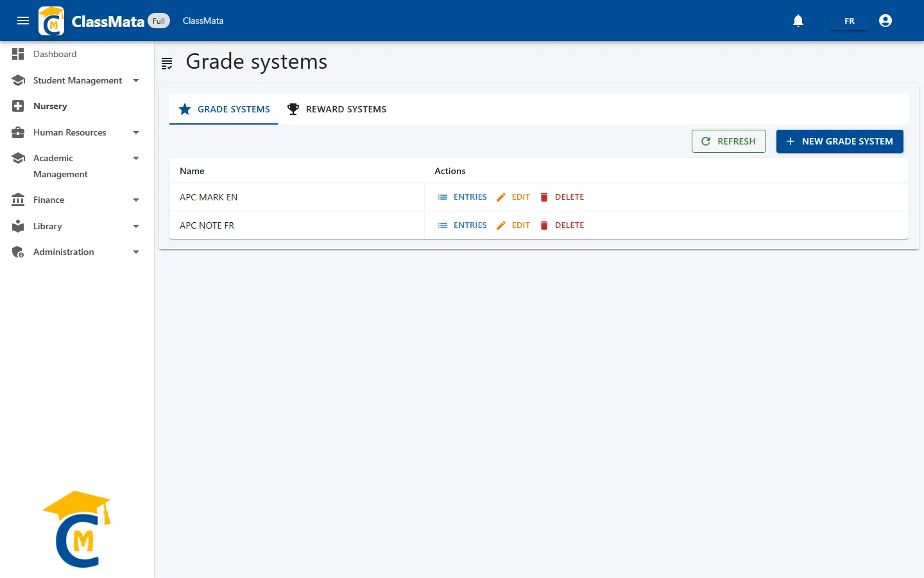Expand Administration dropdown arrow

click(x=136, y=252)
